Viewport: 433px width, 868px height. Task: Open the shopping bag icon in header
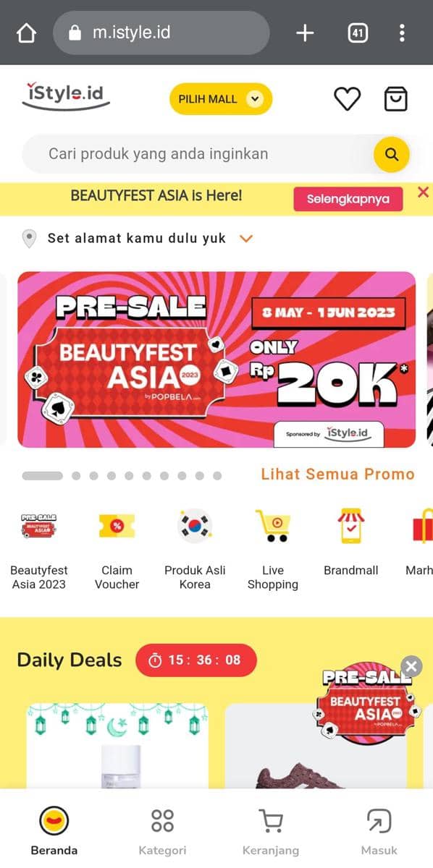(395, 99)
